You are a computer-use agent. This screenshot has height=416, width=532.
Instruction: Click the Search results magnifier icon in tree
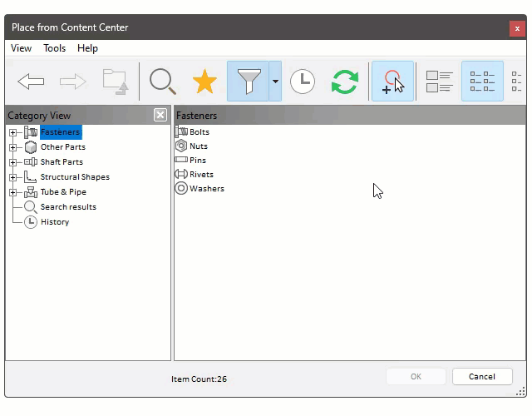pyautogui.click(x=31, y=207)
